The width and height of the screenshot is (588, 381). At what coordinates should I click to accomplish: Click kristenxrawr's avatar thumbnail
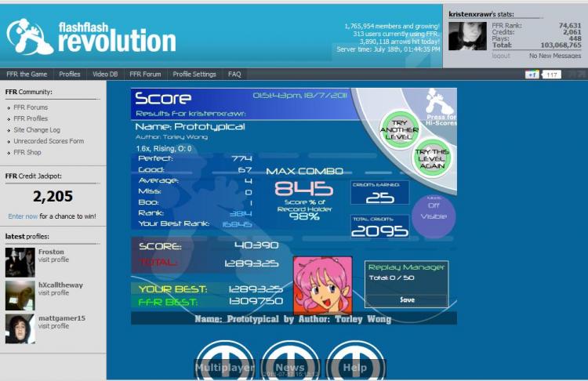coord(467,36)
